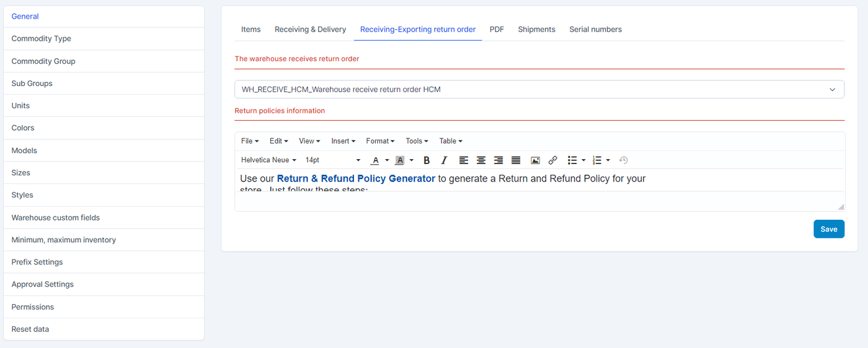Center align the policy text
868x348 pixels.
point(481,160)
